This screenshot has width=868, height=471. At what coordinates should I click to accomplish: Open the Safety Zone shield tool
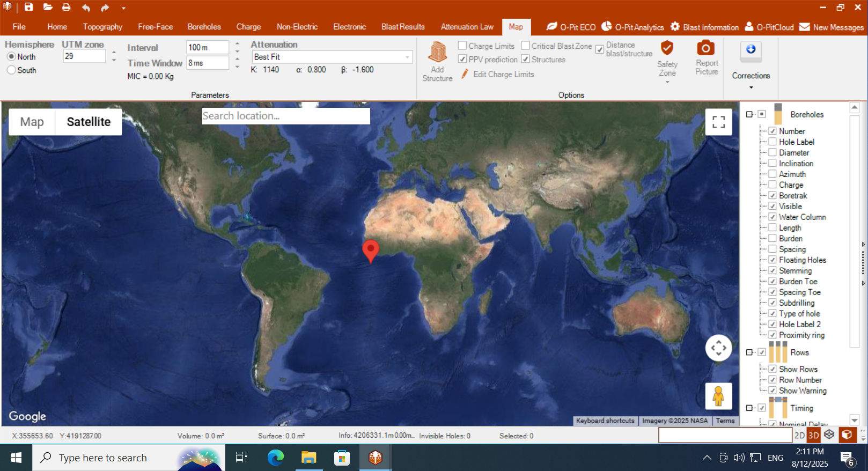pos(667,48)
